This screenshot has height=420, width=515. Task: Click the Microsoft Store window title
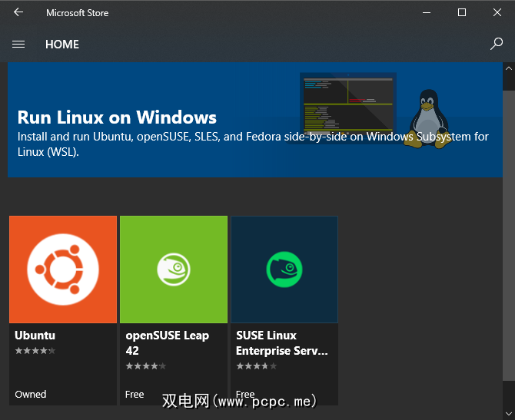77,13
